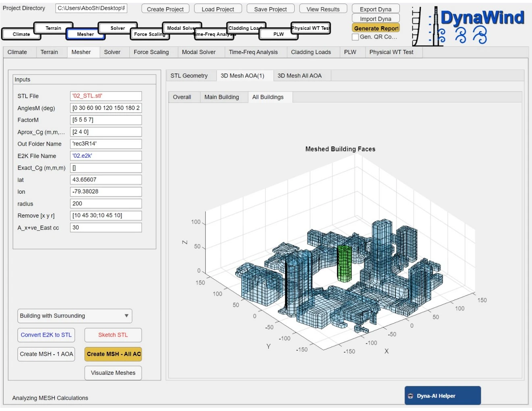Click Visualize Meshes

point(113,373)
